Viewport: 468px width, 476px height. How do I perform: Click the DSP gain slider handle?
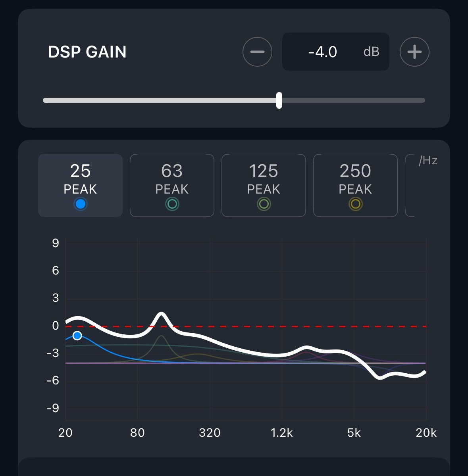pos(279,100)
